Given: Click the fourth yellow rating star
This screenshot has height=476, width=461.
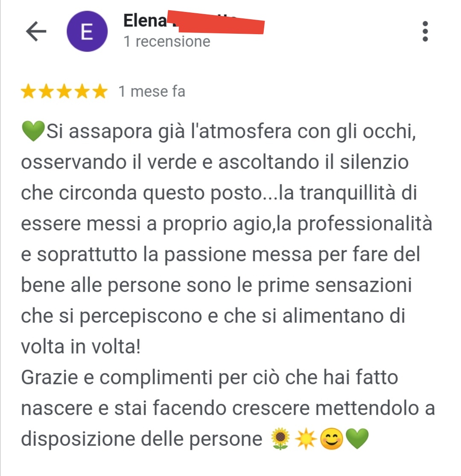Looking at the screenshot, I should coord(82,91).
